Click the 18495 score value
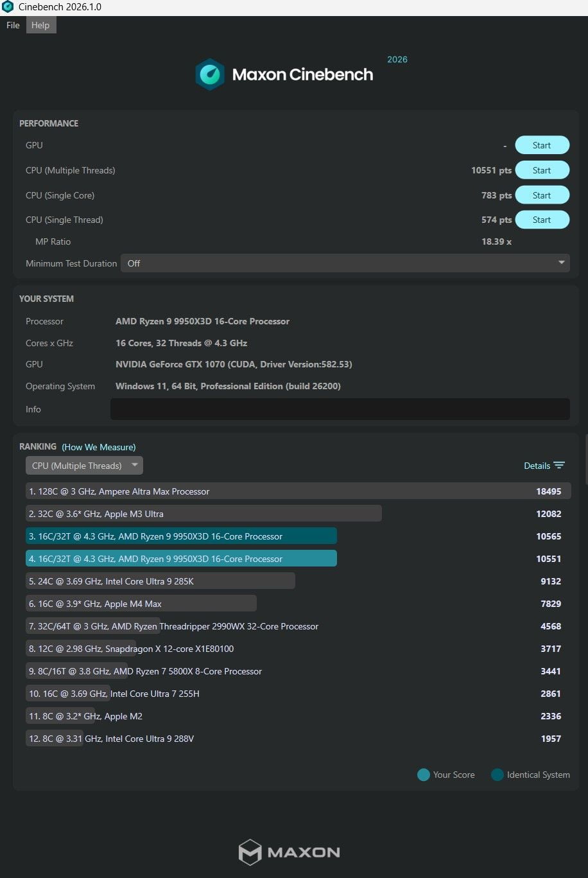The image size is (588, 878). coord(549,491)
